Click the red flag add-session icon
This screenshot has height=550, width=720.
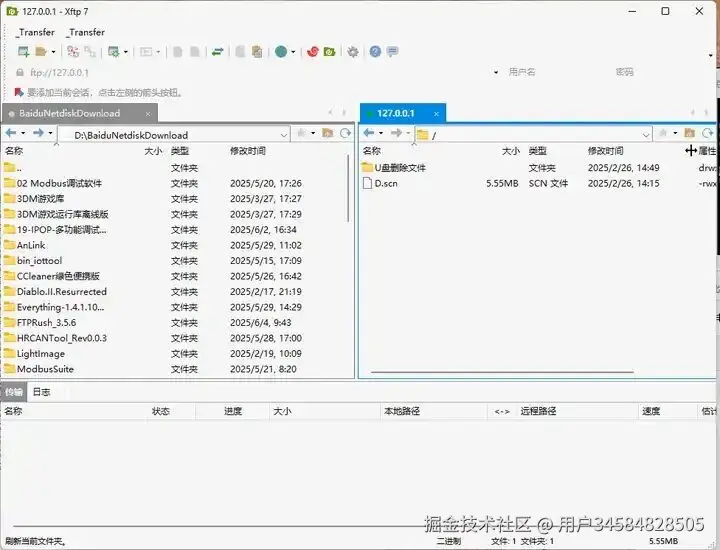pyautogui.click(x=18, y=92)
